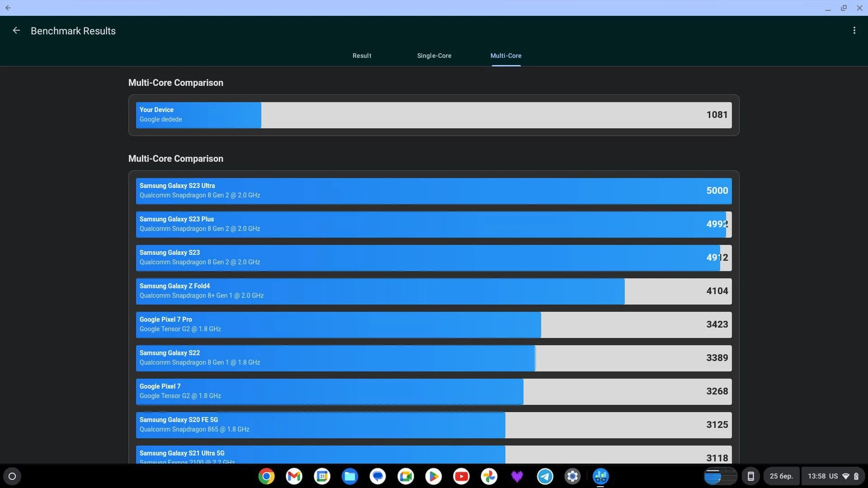
Task: Restore the Geekbench window size
Action: (x=844, y=8)
